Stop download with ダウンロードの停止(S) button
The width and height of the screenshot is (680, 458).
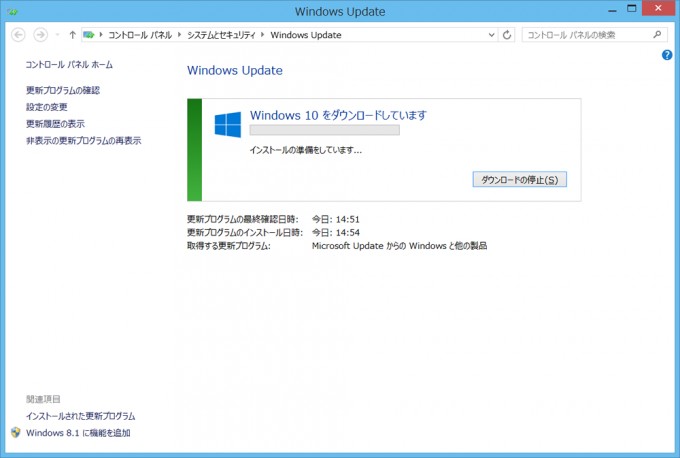coord(520,180)
